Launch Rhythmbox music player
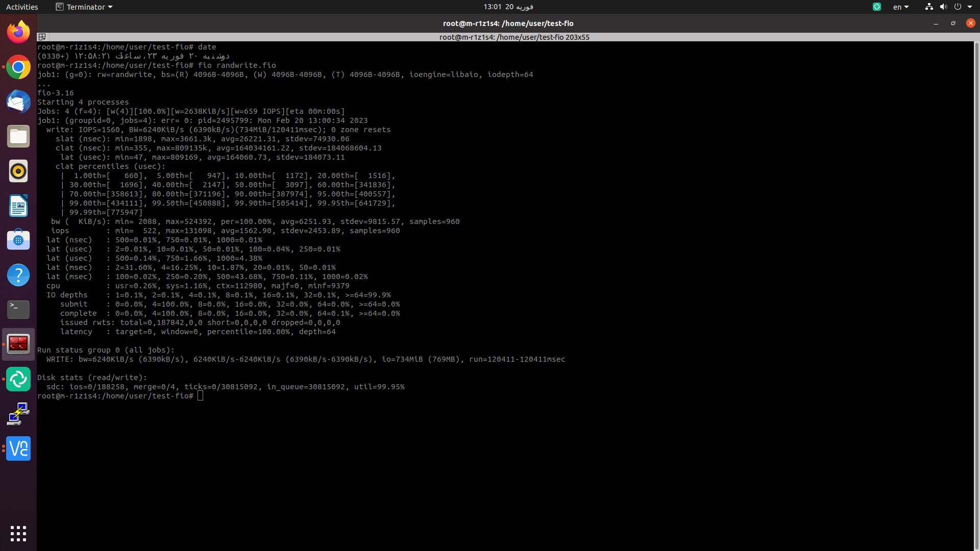Image resolution: width=980 pixels, height=551 pixels. pos(18,171)
